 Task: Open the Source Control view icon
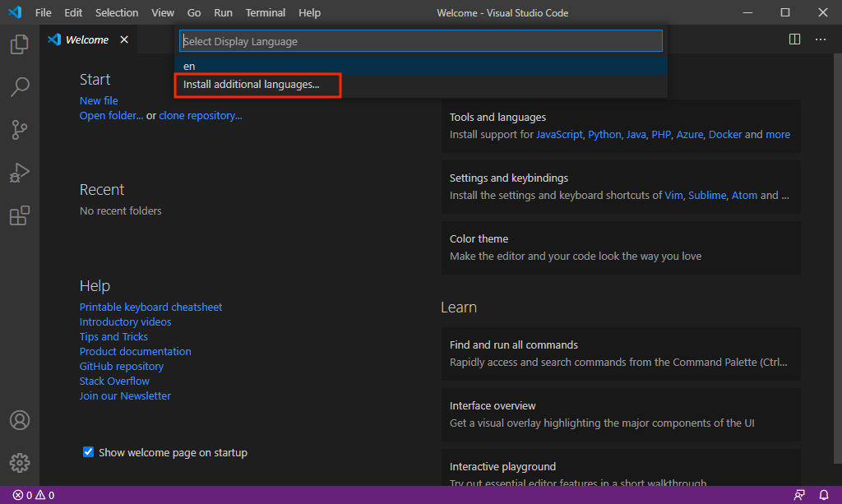20,130
